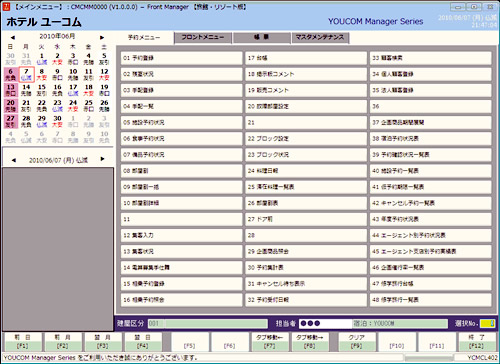Open menu 18 掲示板コメント
500x364 pixels.
point(306,74)
